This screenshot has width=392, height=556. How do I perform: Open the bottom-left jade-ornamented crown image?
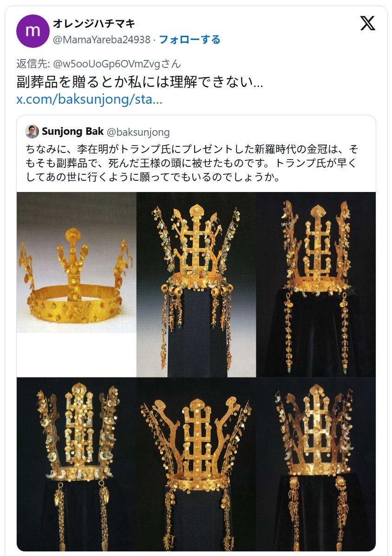pos(77,464)
